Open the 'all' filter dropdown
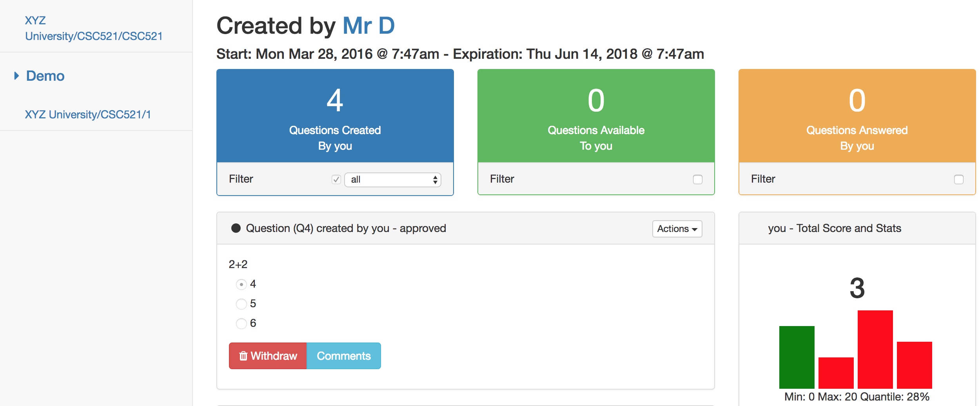This screenshot has width=980, height=406. [x=393, y=179]
